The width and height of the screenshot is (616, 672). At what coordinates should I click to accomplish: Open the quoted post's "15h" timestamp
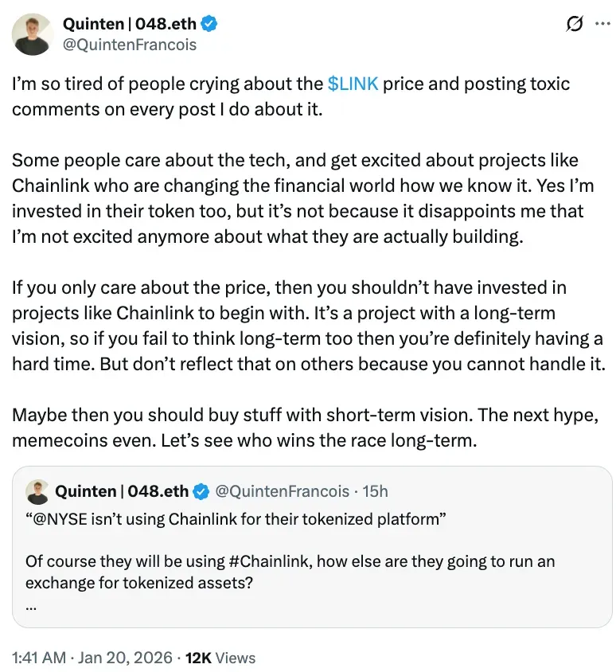(375, 491)
